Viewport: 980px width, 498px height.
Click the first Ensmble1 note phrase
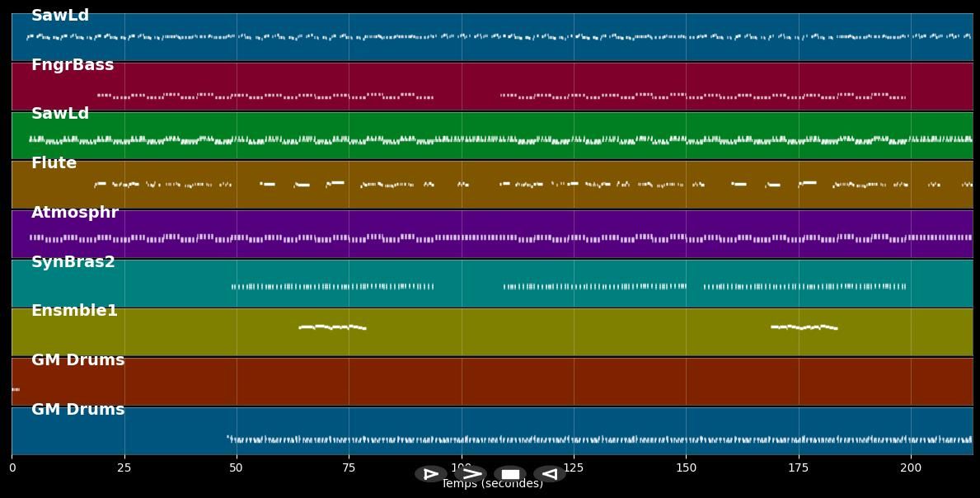(332, 327)
